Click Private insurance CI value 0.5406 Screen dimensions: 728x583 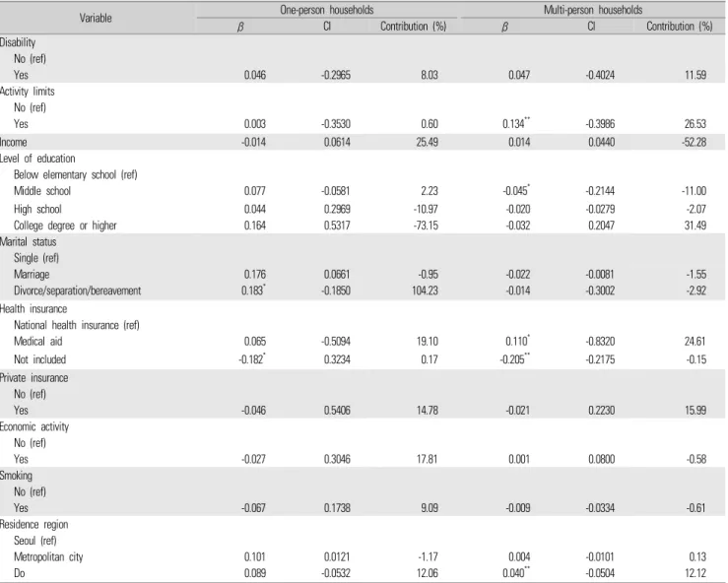coord(337,411)
